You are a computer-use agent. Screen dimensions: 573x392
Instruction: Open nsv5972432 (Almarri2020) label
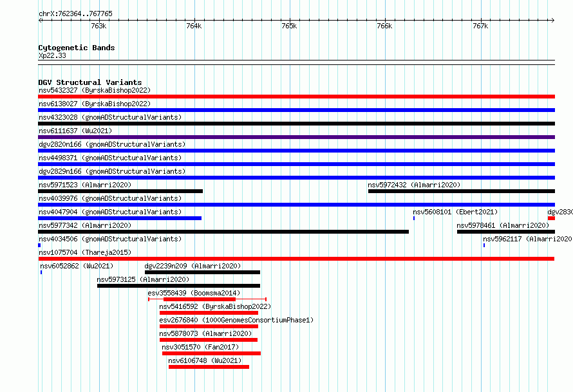point(414,185)
